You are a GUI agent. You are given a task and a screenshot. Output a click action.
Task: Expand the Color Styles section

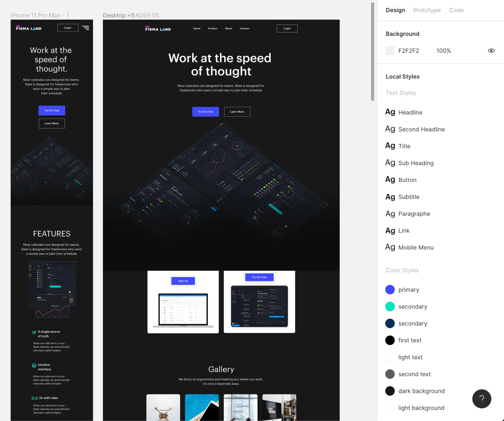coord(402,270)
